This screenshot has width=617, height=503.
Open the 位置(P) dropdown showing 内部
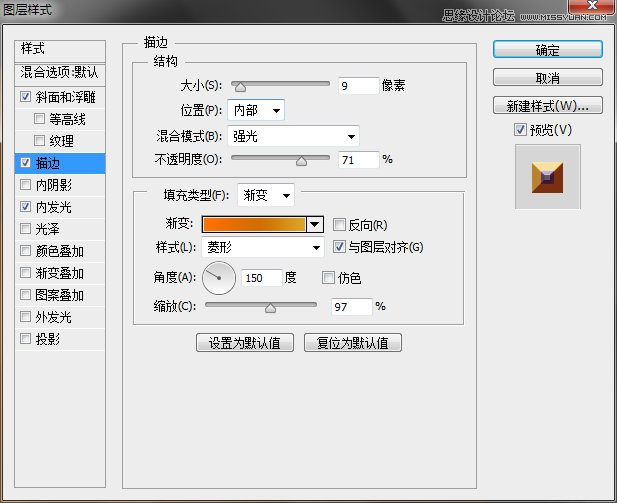[x=256, y=110]
